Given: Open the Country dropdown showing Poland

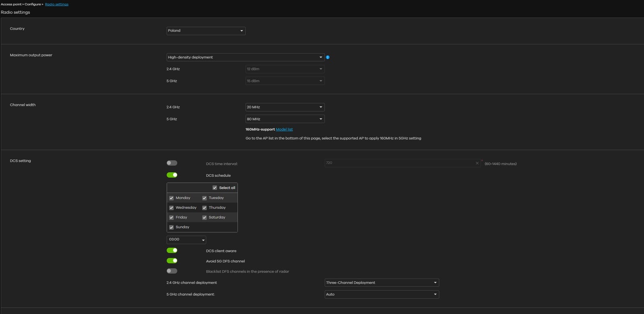Looking at the screenshot, I should click(x=206, y=31).
